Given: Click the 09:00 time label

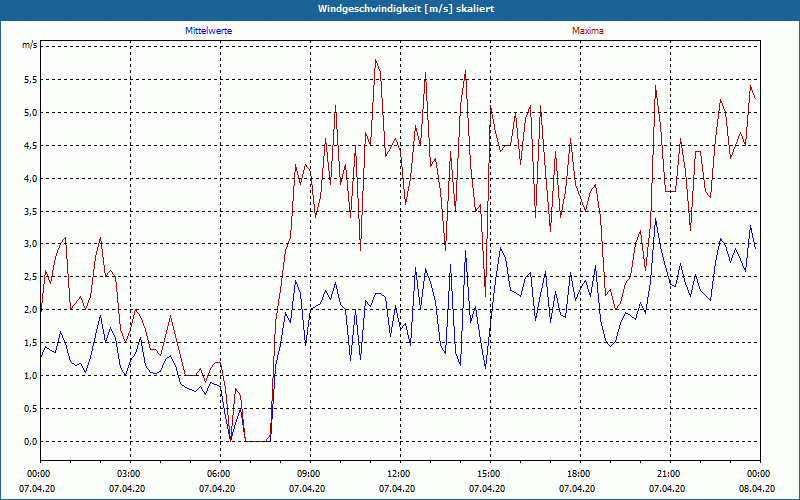Looking at the screenshot, I should click(307, 474).
